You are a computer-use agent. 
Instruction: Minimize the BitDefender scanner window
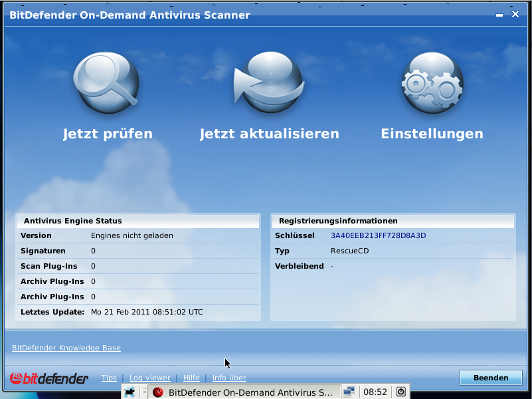[x=499, y=15]
